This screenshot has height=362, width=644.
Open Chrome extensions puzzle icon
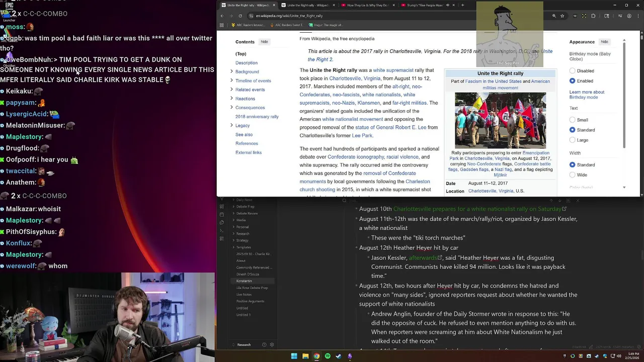(x=593, y=16)
